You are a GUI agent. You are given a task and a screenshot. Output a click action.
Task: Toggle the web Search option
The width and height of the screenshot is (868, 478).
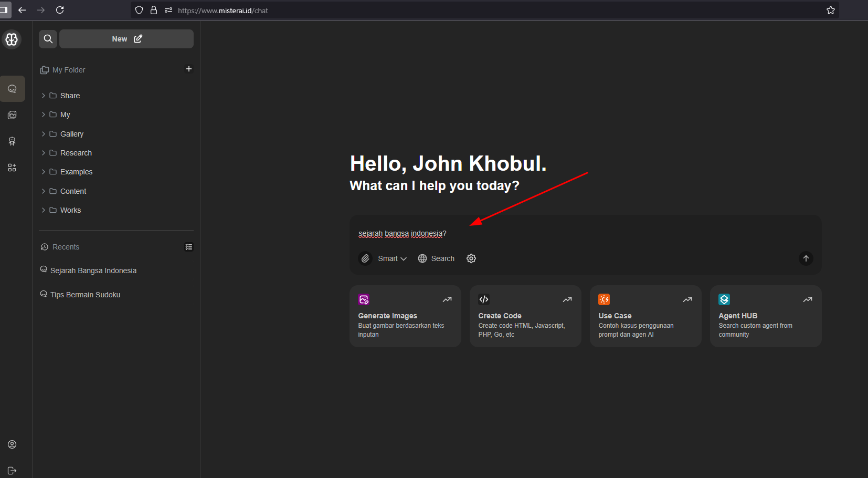pos(436,258)
